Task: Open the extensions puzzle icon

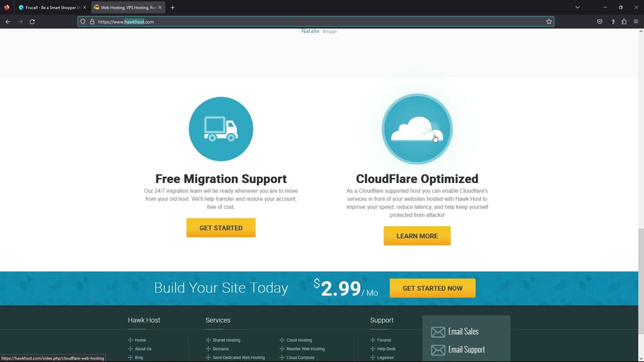Action: (624, 22)
